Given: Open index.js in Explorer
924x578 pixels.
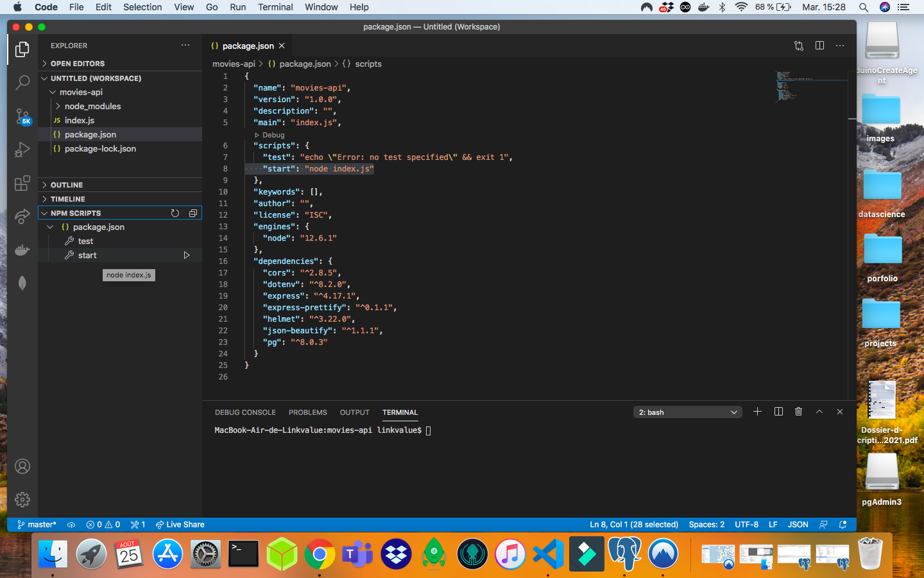Looking at the screenshot, I should click(120, 120).
